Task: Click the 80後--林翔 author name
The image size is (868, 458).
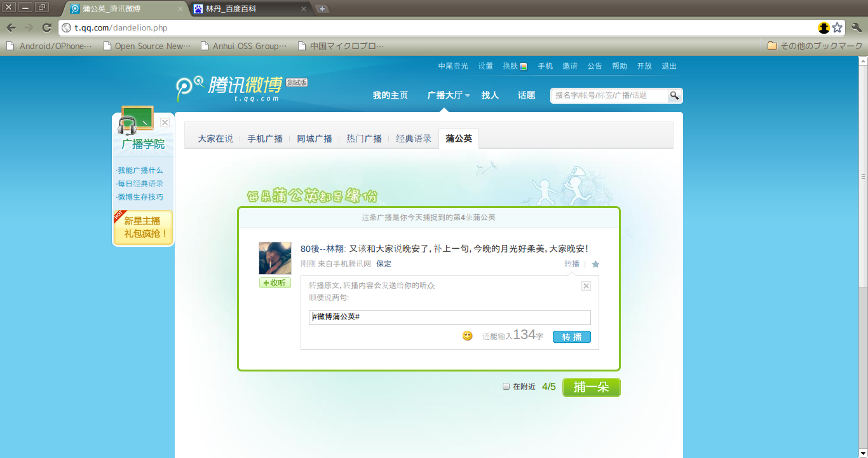Action: [322, 249]
